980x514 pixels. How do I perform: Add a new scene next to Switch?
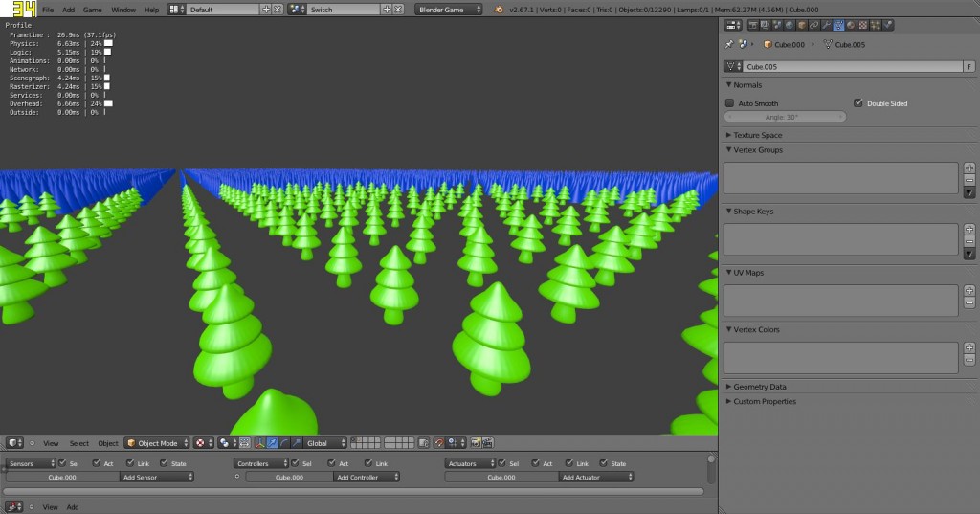[387, 10]
